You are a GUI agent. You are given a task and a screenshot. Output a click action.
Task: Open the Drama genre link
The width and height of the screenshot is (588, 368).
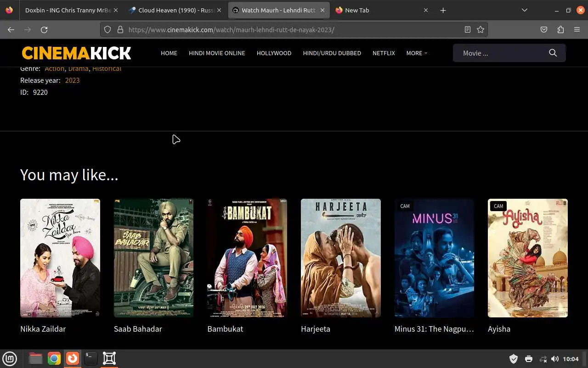[x=78, y=69]
